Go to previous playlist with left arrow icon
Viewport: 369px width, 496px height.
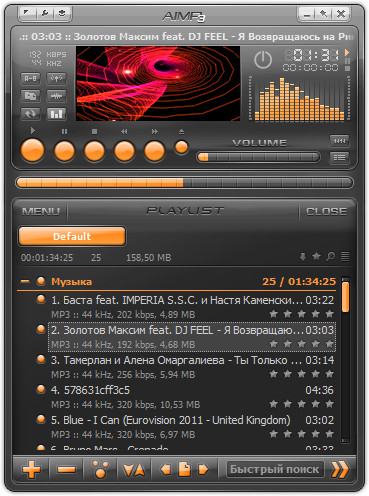(166, 469)
